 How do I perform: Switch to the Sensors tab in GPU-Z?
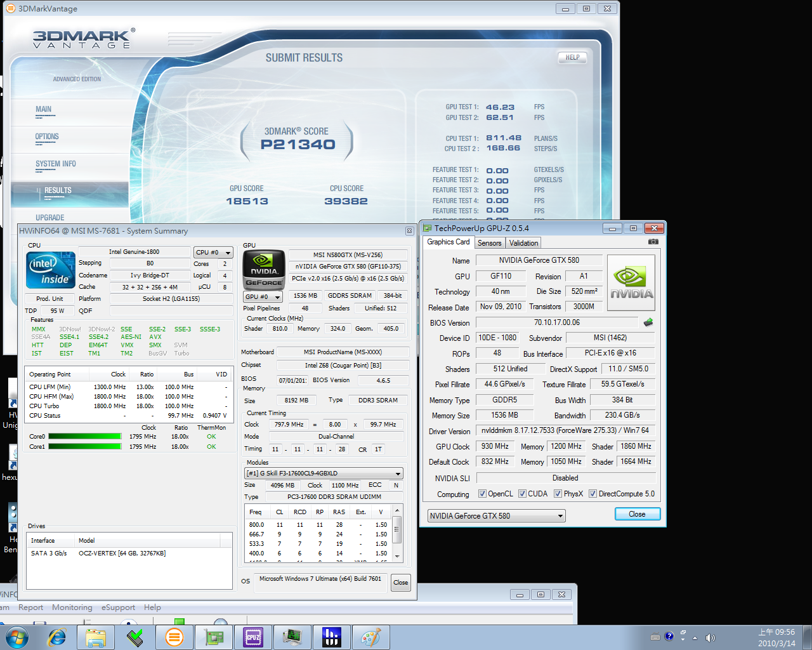(489, 243)
